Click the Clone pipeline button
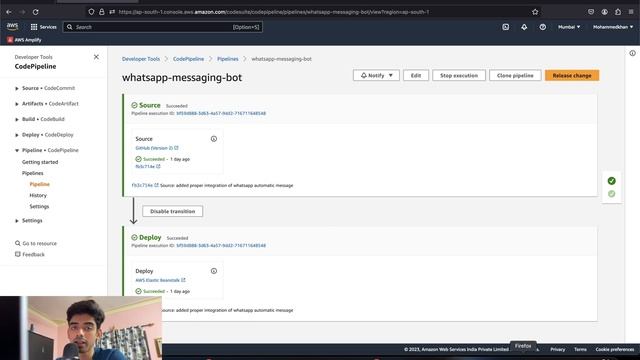 (x=515, y=76)
